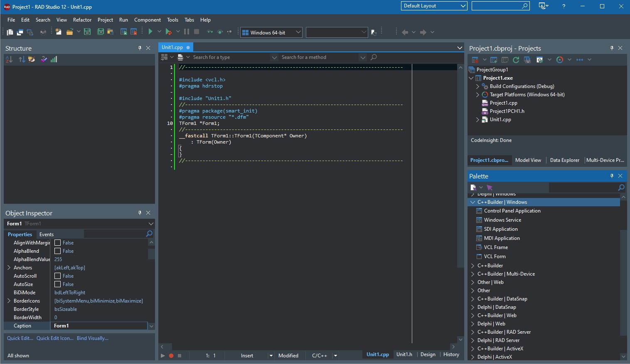This screenshot has height=364, width=630.
Task: Switch to the Events tab
Action: pyautogui.click(x=47, y=235)
